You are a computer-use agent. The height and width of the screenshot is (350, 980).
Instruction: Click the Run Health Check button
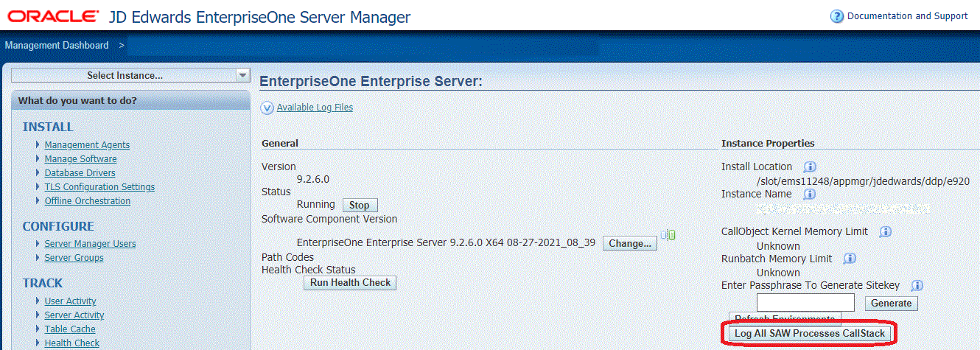tap(350, 283)
